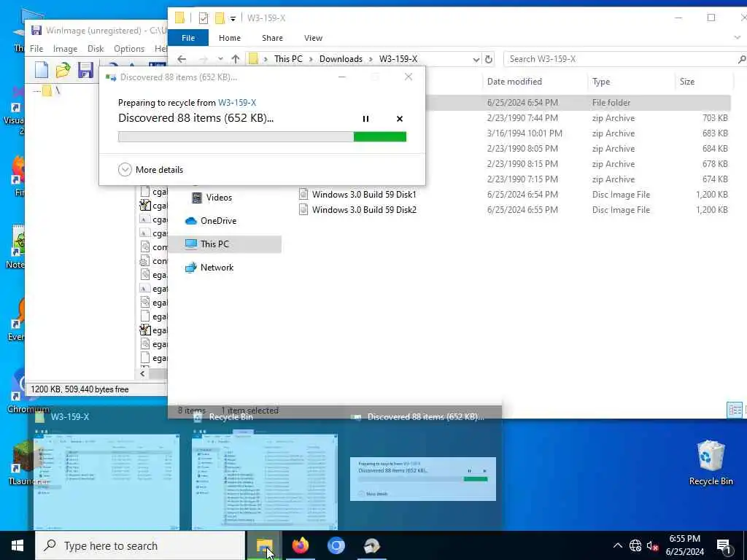Click the green recycle progress bar

379,137
